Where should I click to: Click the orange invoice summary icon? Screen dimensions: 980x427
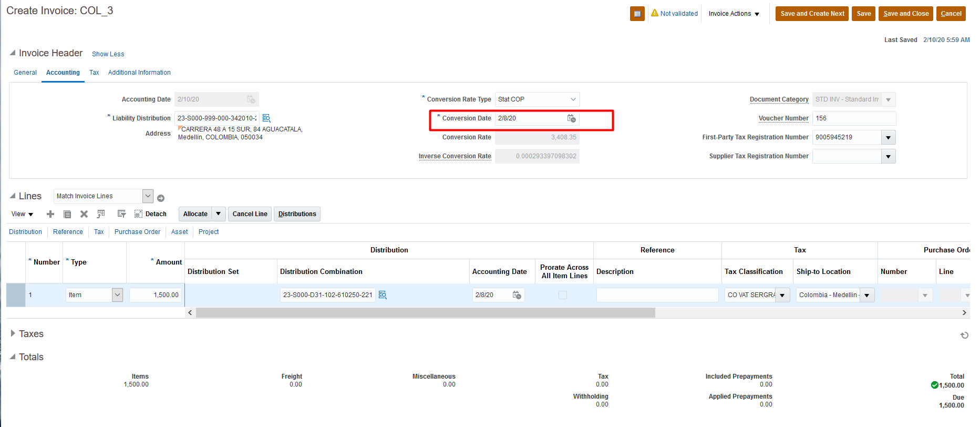(x=637, y=14)
